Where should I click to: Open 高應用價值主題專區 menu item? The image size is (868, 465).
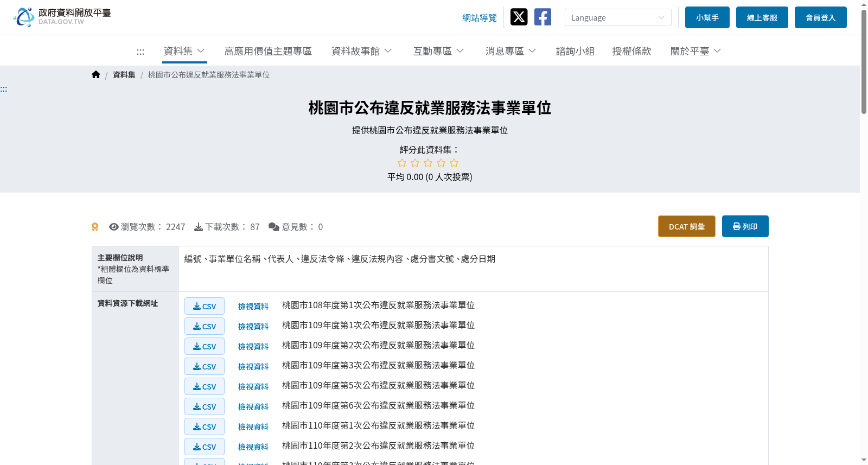(x=268, y=51)
